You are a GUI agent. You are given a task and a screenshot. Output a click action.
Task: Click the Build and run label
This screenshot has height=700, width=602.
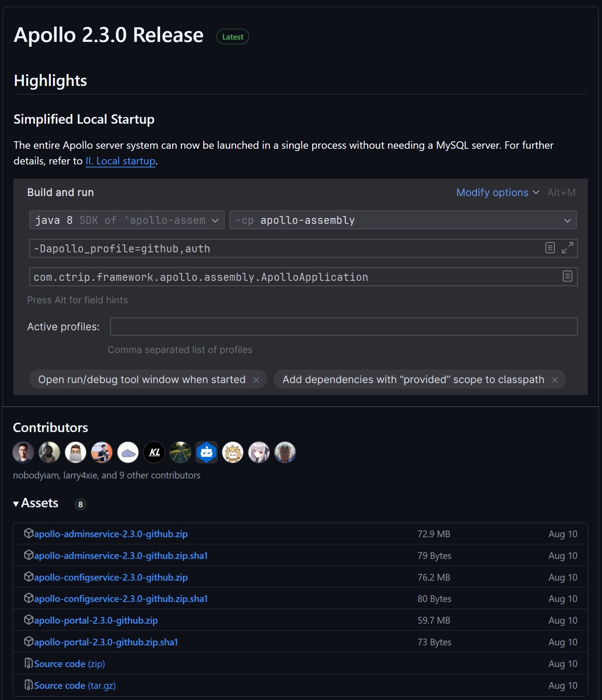click(x=60, y=192)
